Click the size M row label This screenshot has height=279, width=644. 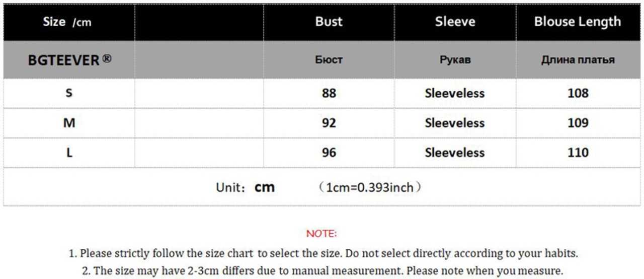[69, 123]
